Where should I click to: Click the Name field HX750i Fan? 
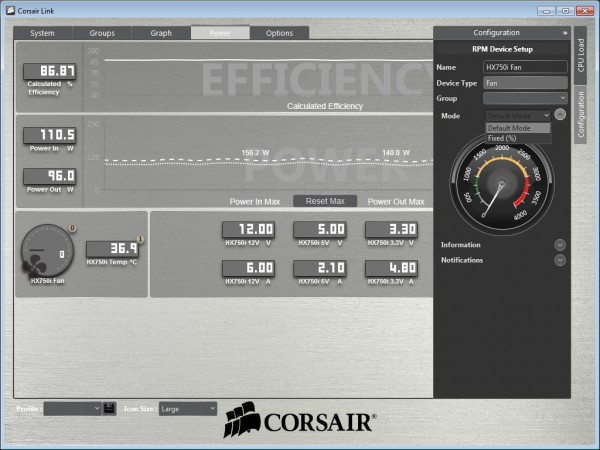(x=525, y=67)
